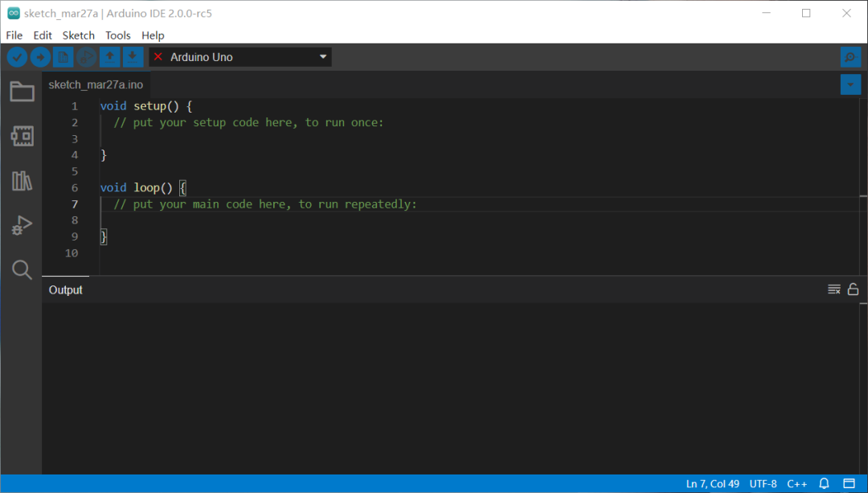Click the editor vertical scrollbar

pos(863,187)
